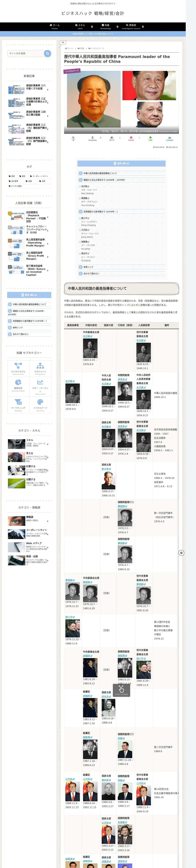Image resolution: width=196 pixels, height=868 pixels.
Task: Click the リベラルアーツ category label on hero image
Action: (72, 71)
